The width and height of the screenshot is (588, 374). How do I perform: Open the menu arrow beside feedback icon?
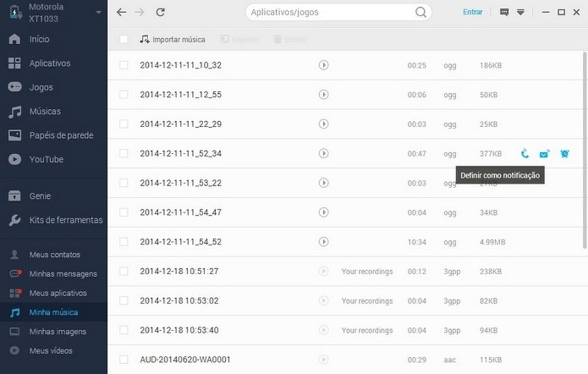pos(520,13)
